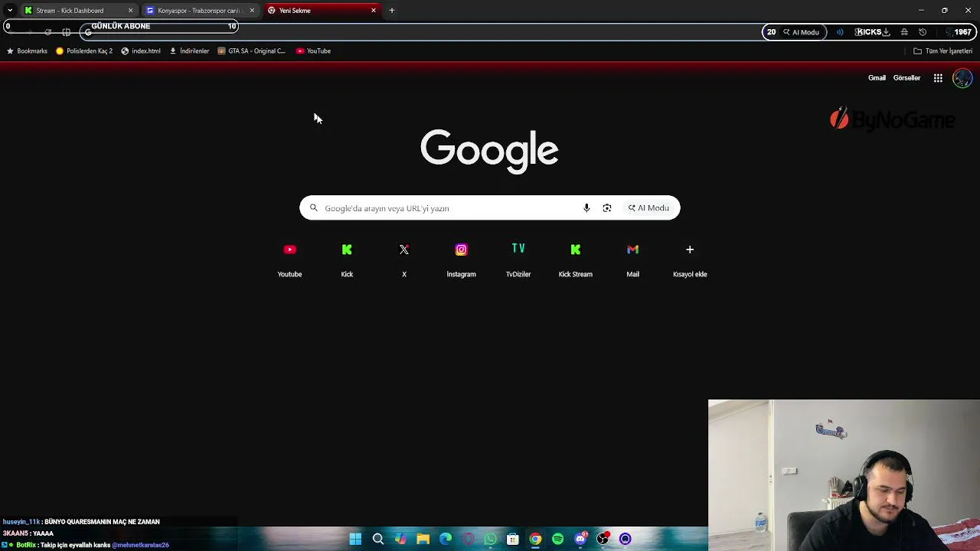The image size is (980, 551).
Task: Search by image with the lens icon
Action: click(x=607, y=208)
